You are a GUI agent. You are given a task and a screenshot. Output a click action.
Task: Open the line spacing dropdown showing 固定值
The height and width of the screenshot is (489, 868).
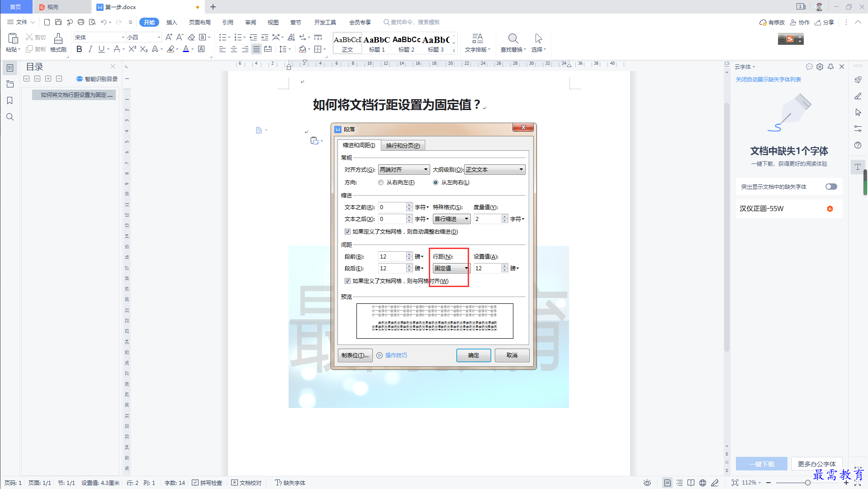(x=451, y=268)
